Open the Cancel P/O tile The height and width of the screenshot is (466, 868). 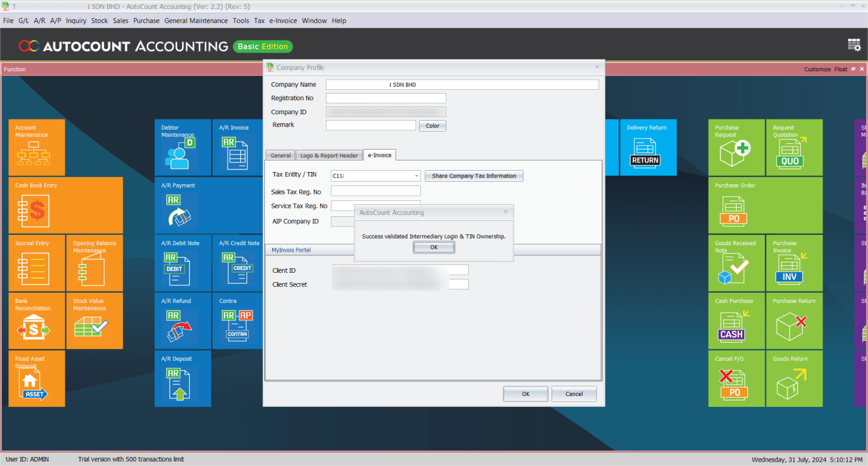736,379
